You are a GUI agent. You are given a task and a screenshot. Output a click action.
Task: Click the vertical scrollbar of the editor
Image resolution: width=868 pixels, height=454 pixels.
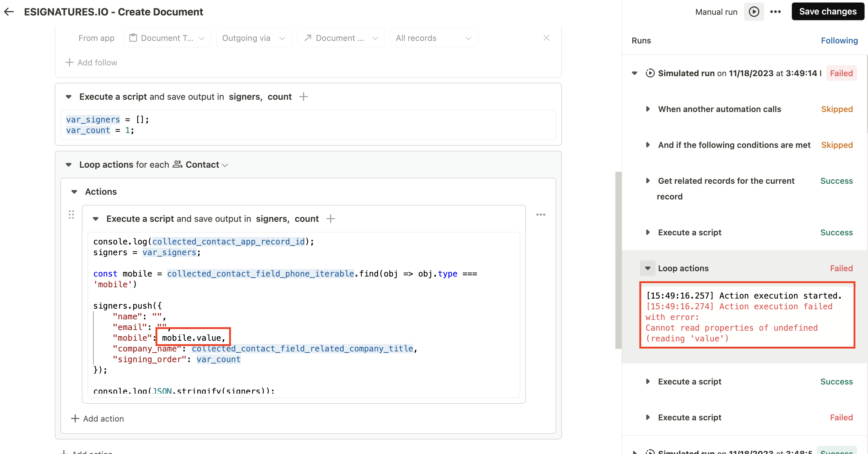[618, 260]
